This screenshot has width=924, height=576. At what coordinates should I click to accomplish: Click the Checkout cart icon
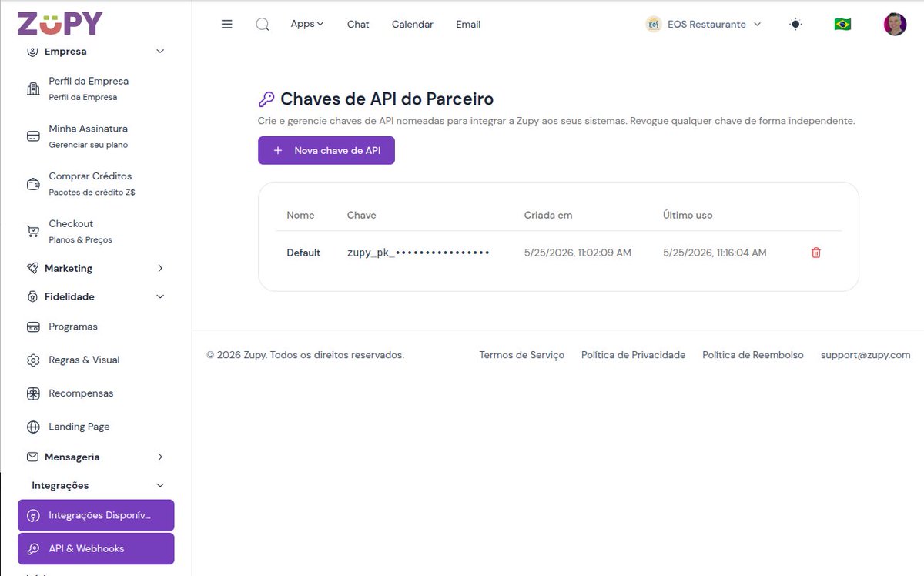[33, 231]
